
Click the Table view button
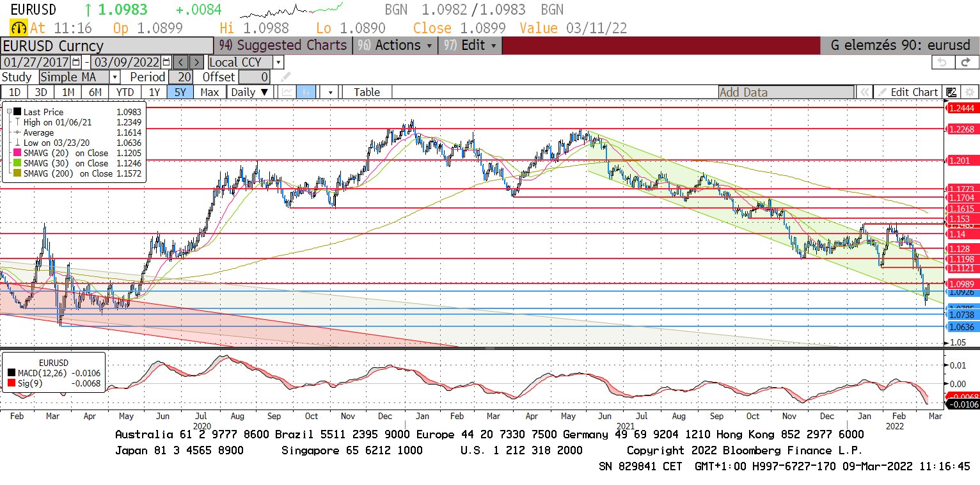[367, 92]
